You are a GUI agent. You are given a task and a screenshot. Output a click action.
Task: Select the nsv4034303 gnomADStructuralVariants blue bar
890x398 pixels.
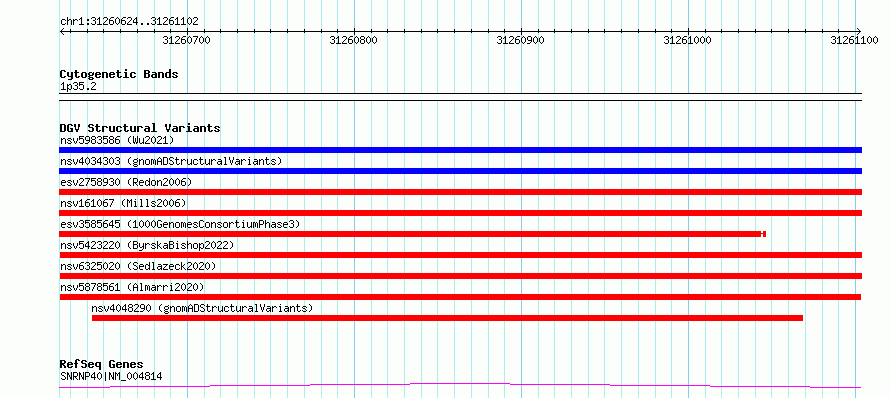coord(460,171)
